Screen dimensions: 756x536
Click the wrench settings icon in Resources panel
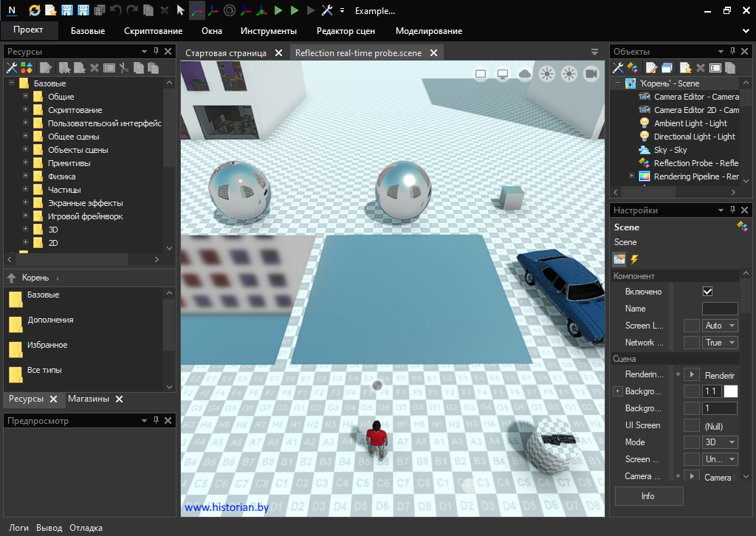(12, 68)
